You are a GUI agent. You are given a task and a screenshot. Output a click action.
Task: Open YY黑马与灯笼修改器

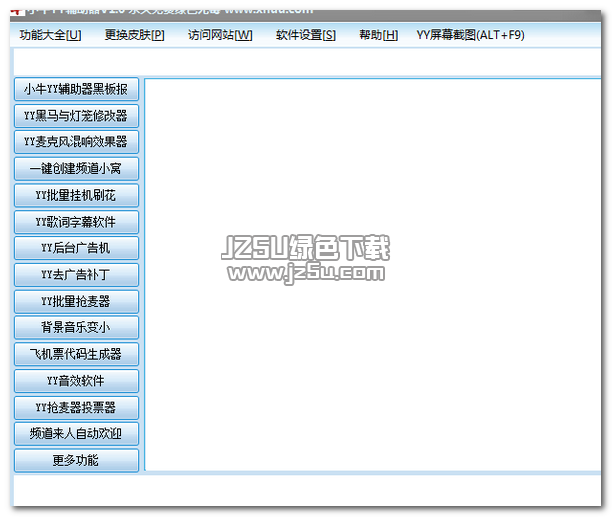(76, 116)
